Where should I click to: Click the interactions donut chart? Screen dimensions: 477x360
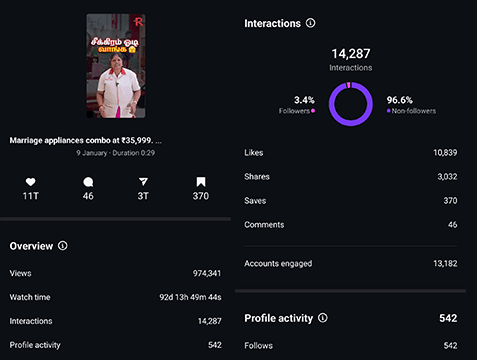pyautogui.click(x=351, y=104)
